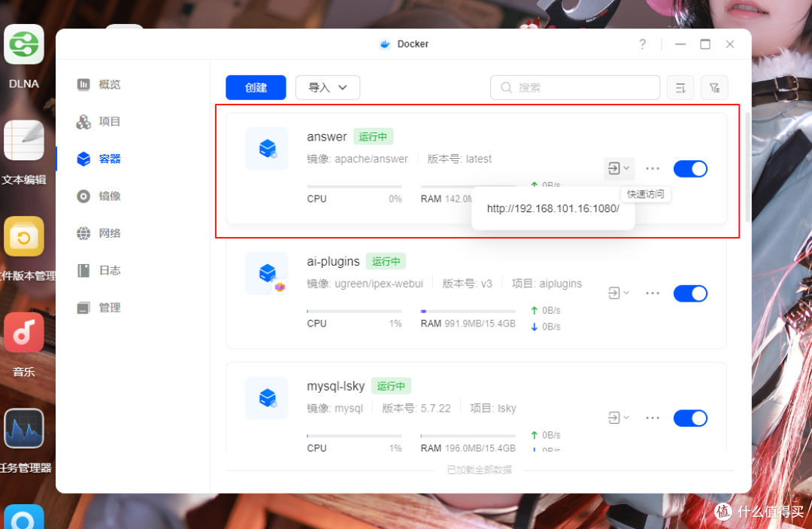
Task: Launch the Music app desktop icon
Action: pyautogui.click(x=24, y=332)
